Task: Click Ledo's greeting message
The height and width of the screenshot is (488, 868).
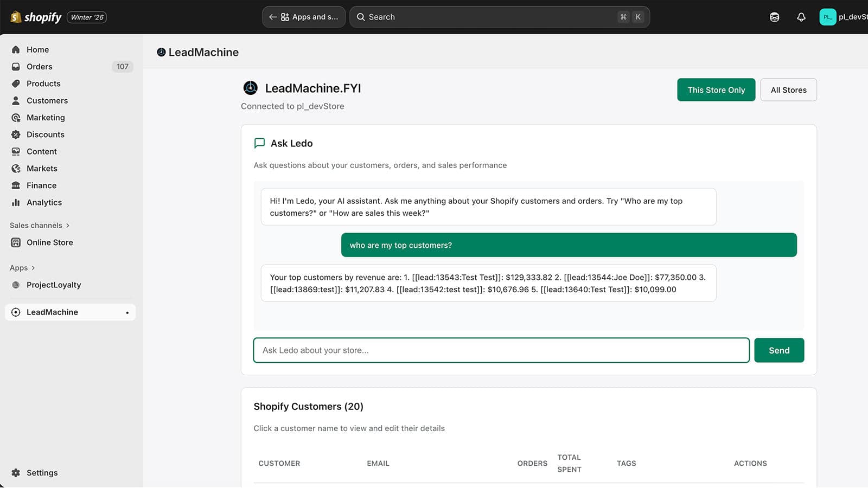Action: click(488, 207)
